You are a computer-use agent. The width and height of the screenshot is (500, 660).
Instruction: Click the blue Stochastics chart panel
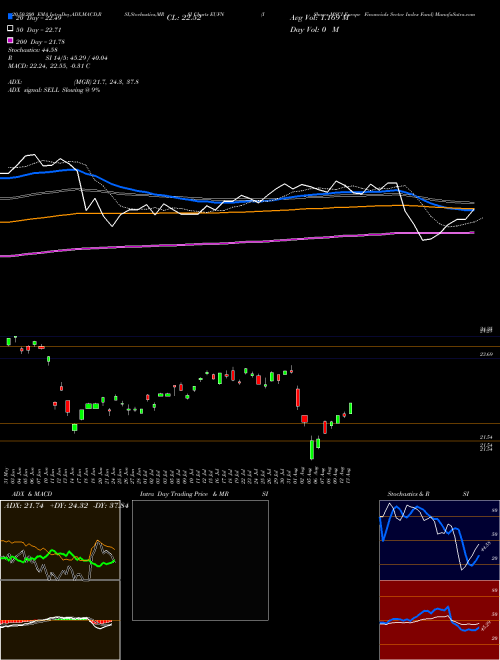click(x=439, y=540)
